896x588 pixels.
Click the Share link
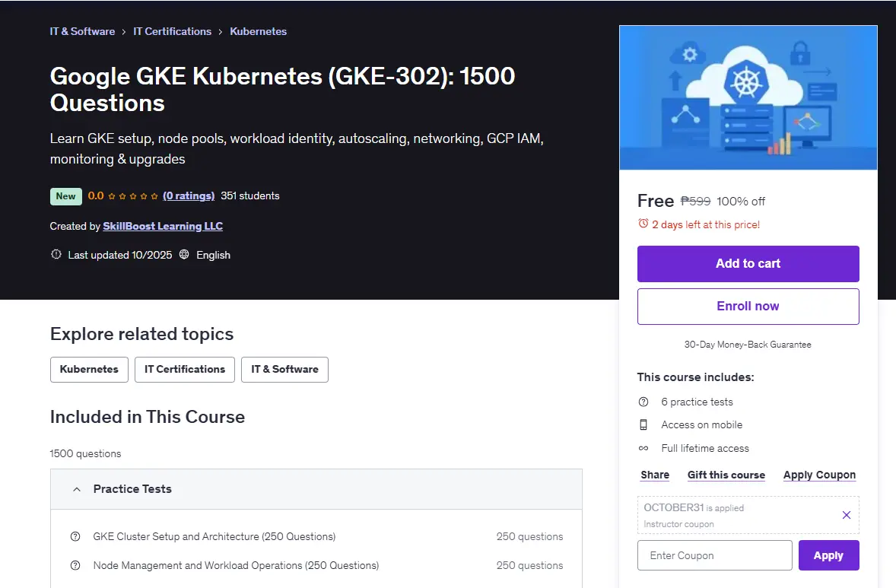655,475
